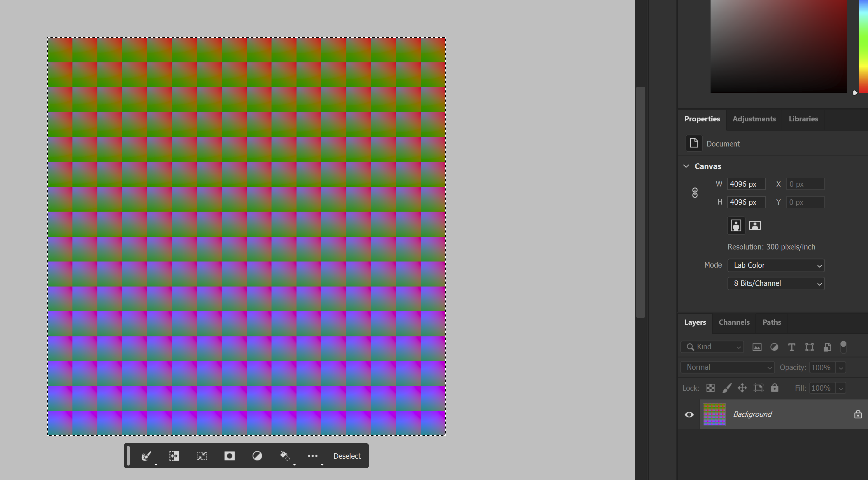Click the Deselect button

[347, 456]
